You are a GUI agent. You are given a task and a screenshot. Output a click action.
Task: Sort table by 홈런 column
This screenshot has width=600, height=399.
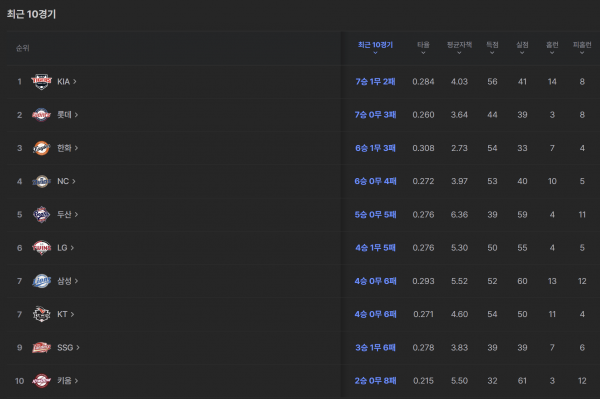552,48
